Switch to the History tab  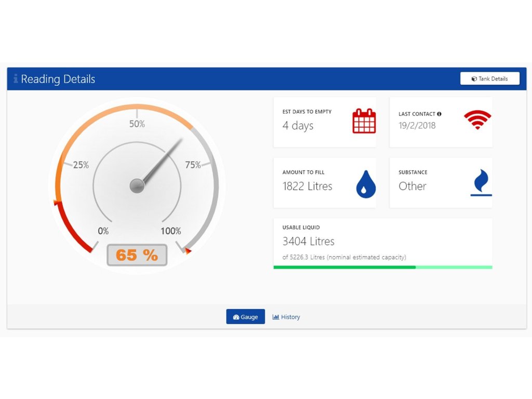286,317
